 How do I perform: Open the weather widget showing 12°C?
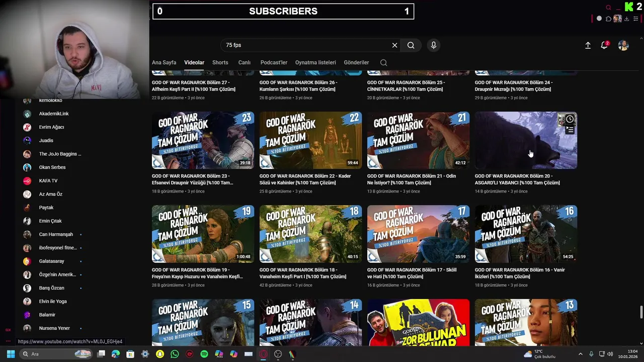click(x=539, y=354)
